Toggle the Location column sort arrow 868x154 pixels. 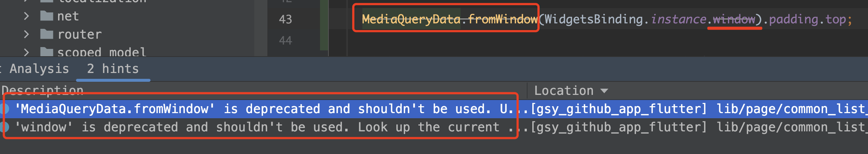pos(604,91)
